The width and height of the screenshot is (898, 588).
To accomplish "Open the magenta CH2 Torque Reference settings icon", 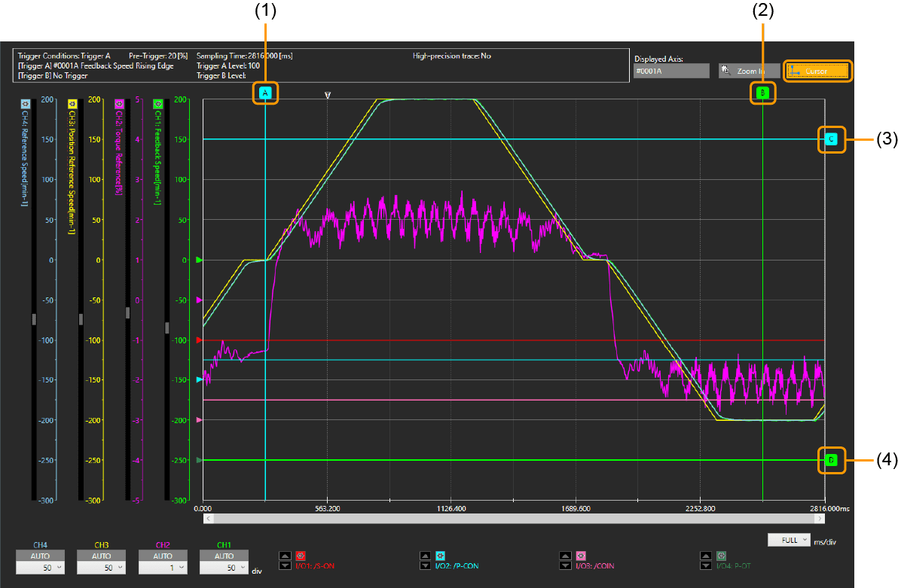I will (x=118, y=104).
